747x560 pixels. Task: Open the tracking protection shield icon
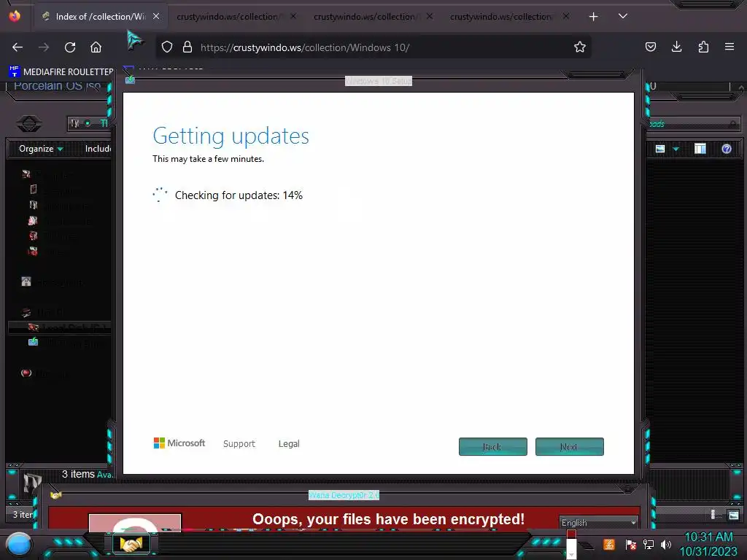167,47
